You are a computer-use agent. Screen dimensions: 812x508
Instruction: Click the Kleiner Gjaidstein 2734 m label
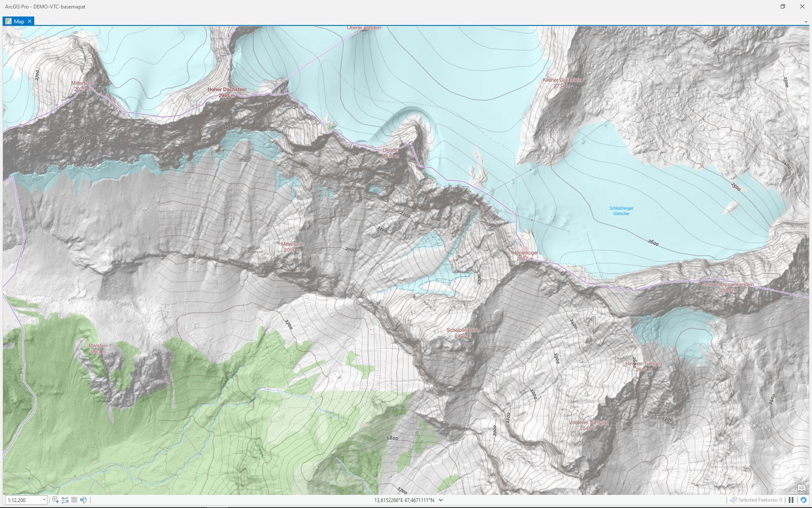pyautogui.click(x=562, y=83)
